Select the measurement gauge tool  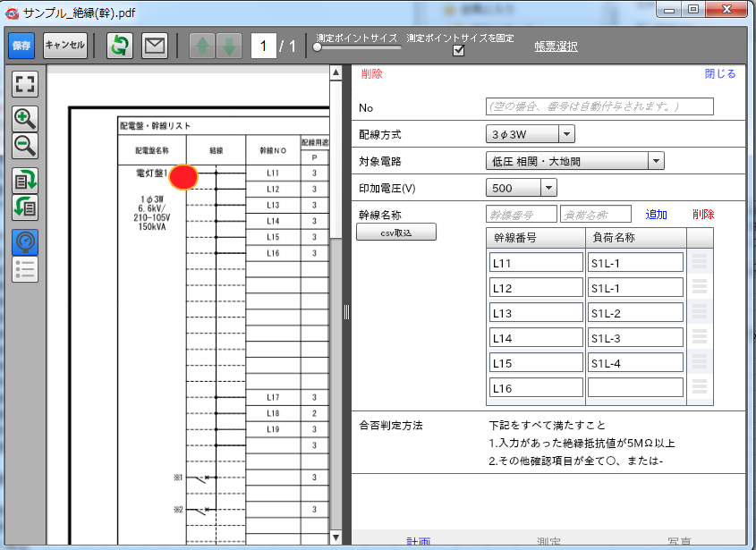pyautogui.click(x=25, y=241)
